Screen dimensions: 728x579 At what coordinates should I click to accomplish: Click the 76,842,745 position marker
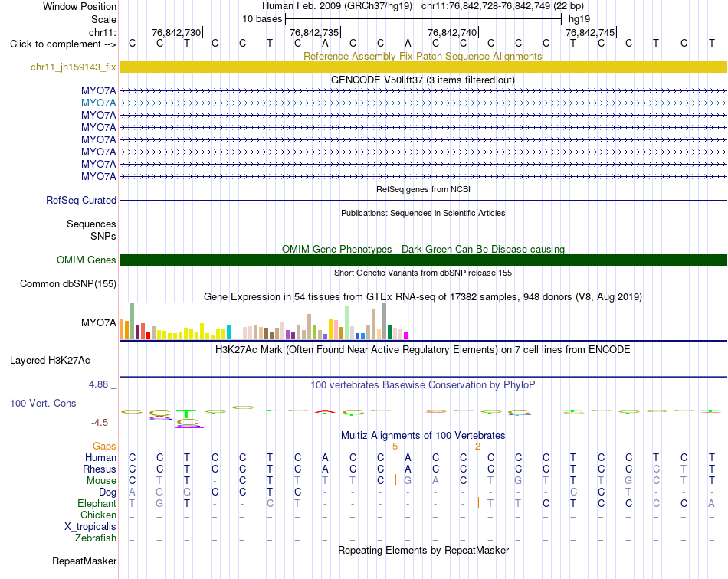coord(590,32)
